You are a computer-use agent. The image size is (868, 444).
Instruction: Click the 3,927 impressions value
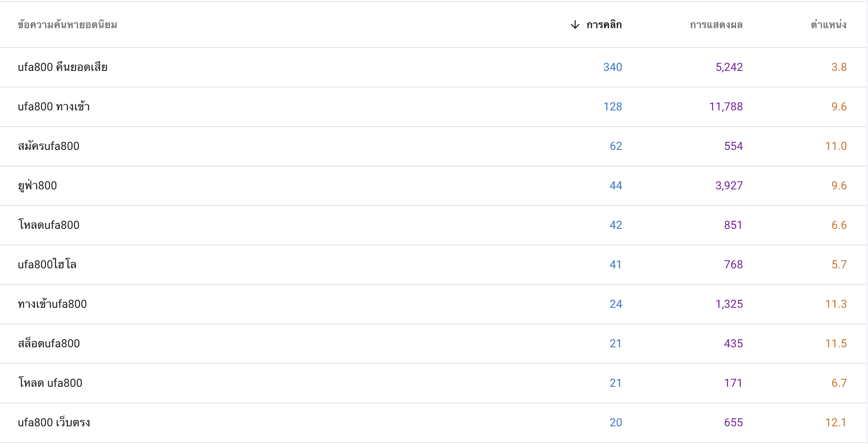click(x=729, y=186)
